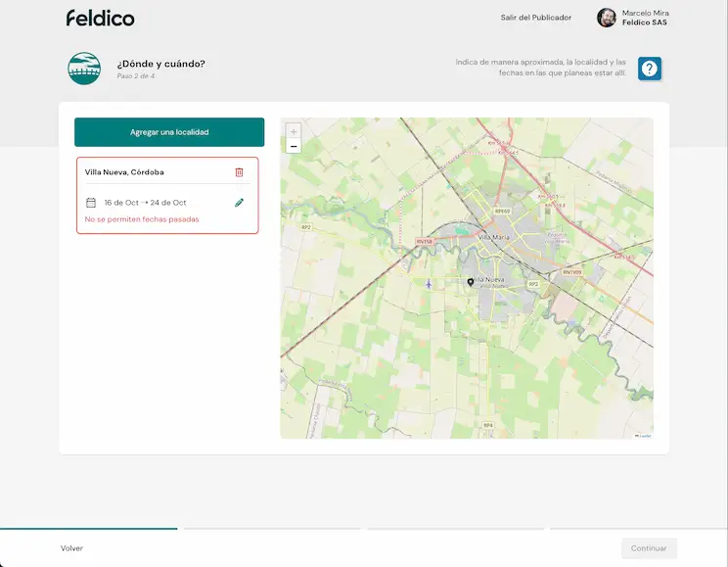Click the Paso 2 de 4 label
The height and width of the screenshot is (567, 728).
(x=136, y=75)
